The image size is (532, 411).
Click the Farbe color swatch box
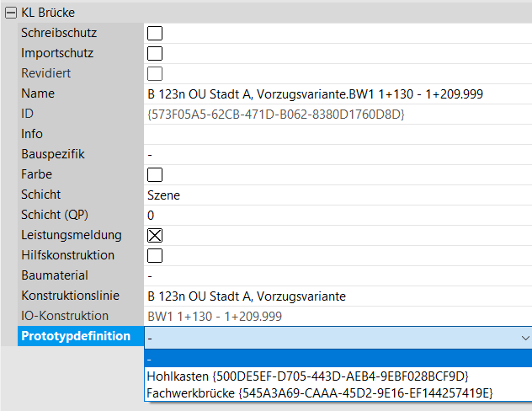155,175
